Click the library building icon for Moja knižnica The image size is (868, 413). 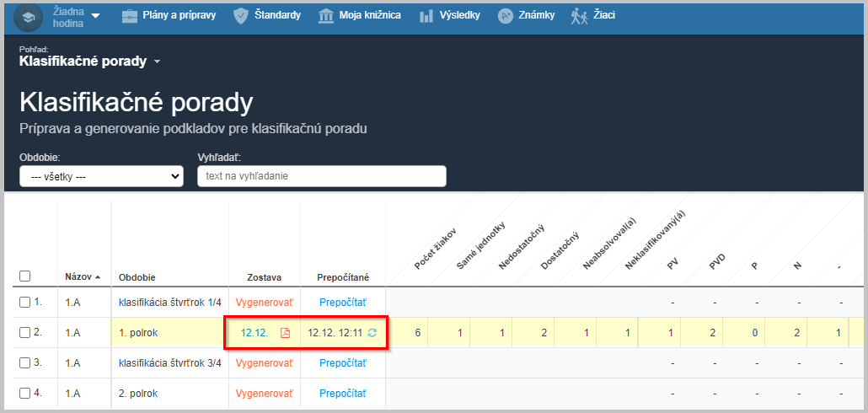[325, 16]
